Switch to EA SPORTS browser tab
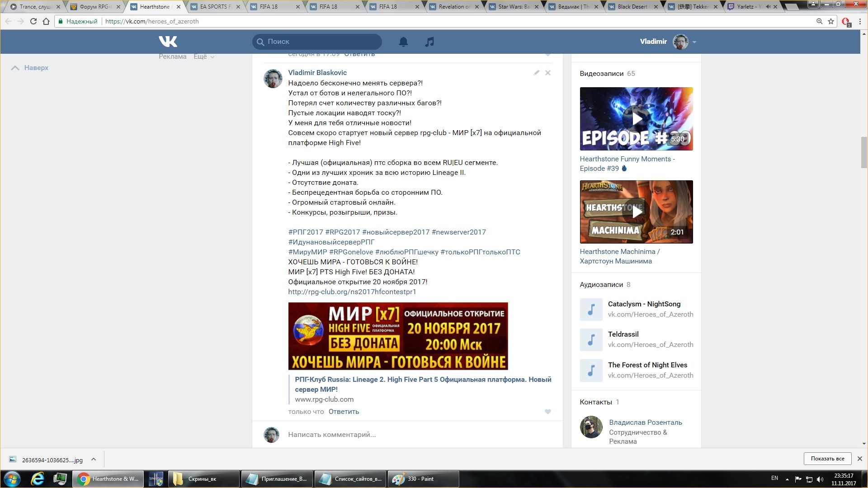The height and width of the screenshot is (488, 868). [216, 7]
